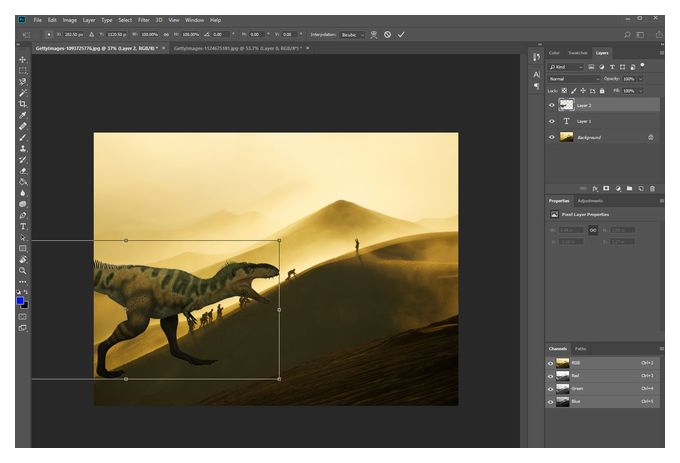680x463 pixels.
Task: Select the Sponge tool
Action: tap(23, 204)
